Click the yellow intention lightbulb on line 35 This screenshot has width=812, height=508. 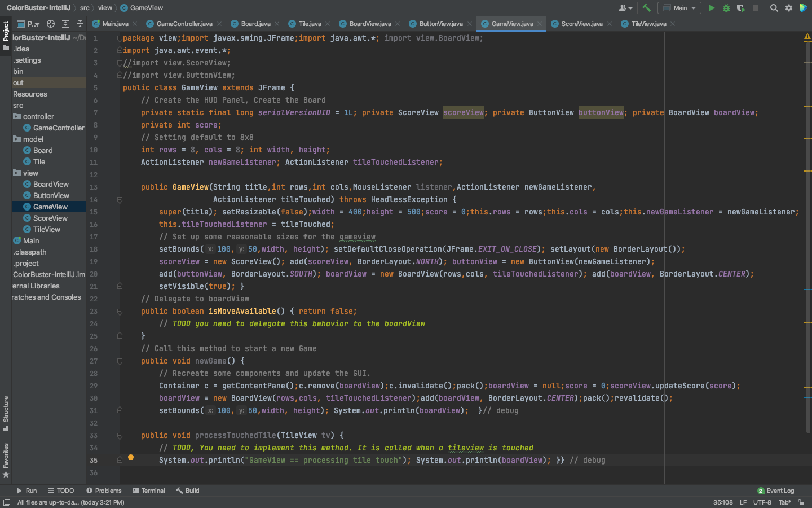131,458
